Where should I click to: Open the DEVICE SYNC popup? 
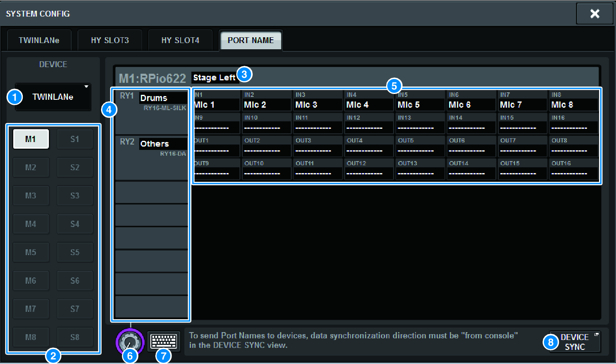[575, 342]
